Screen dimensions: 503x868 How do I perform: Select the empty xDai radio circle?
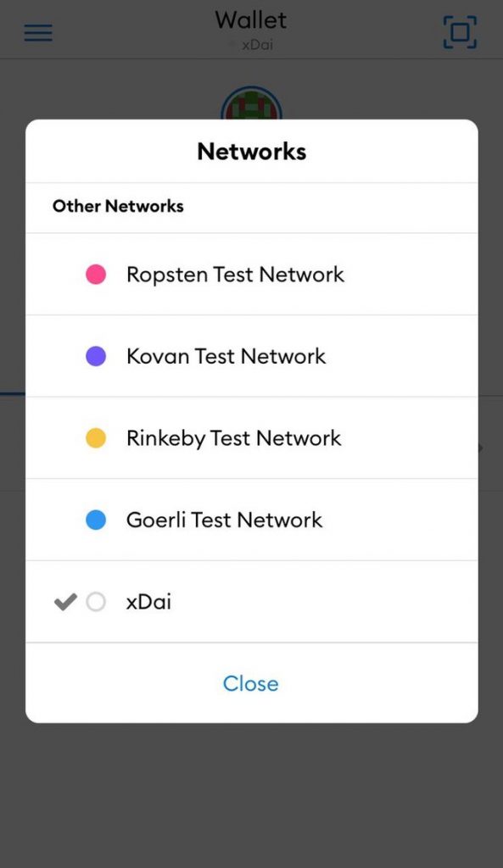point(96,602)
